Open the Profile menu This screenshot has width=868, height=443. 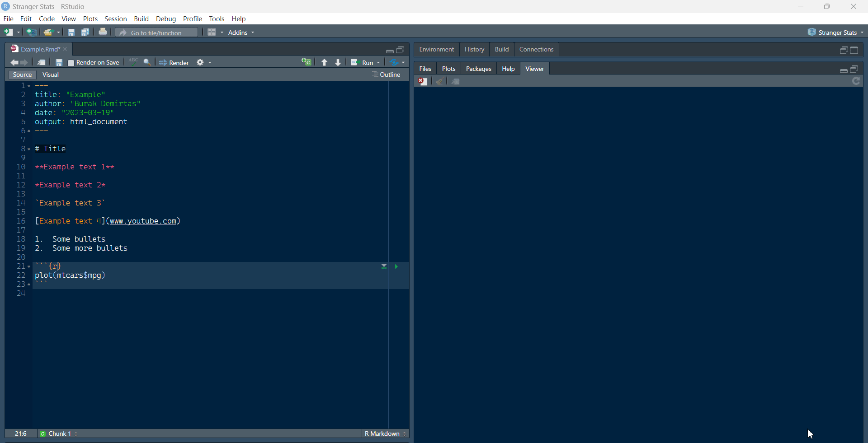click(x=193, y=19)
